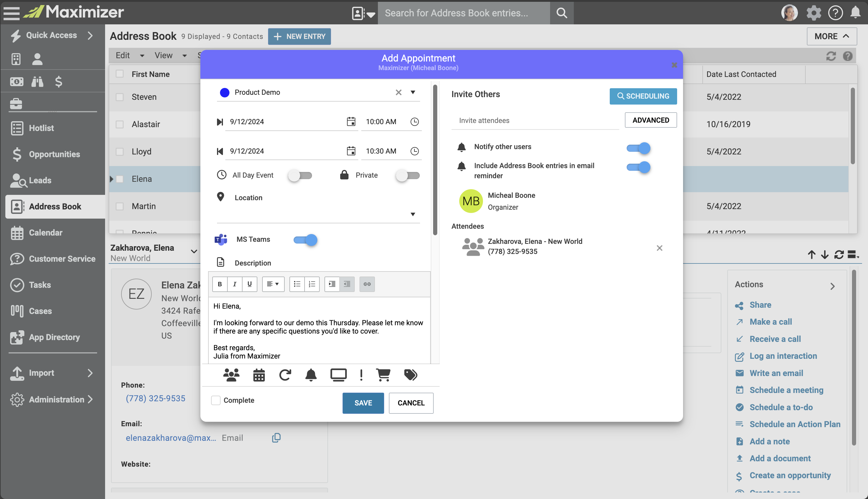Decrease indent in description editor
This screenshot has width=868, height=499.
point(347,284)
